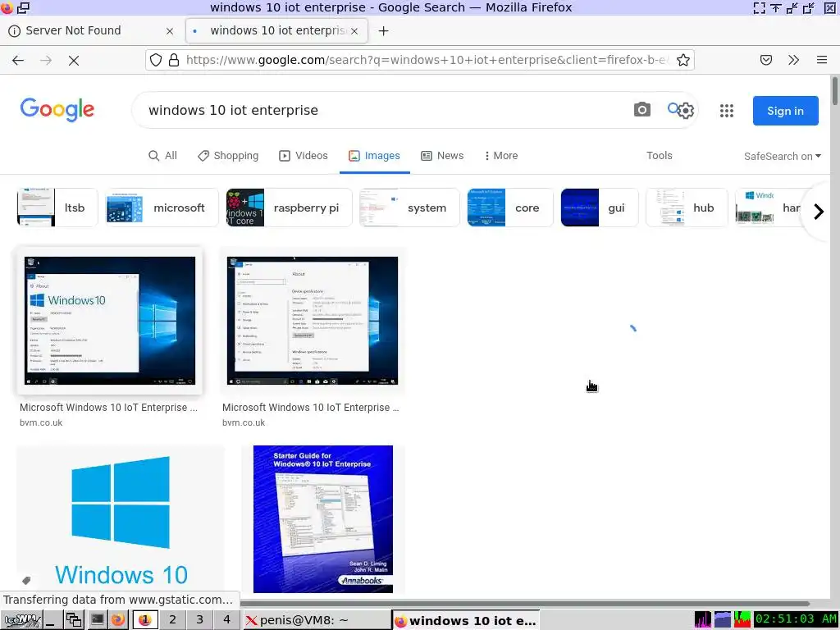Open the Pocket save icon
The image size is (840, 630).
[766, 60]
